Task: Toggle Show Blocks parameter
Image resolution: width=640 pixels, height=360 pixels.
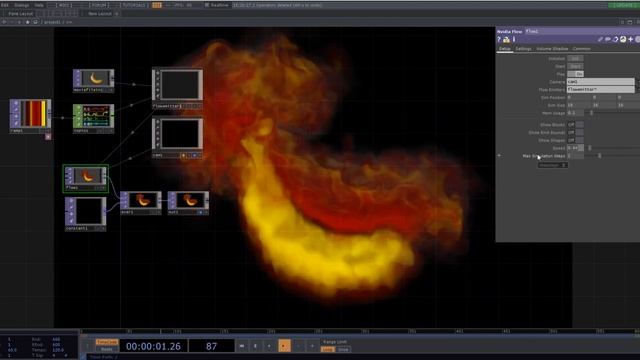Action: pos(575,125)
